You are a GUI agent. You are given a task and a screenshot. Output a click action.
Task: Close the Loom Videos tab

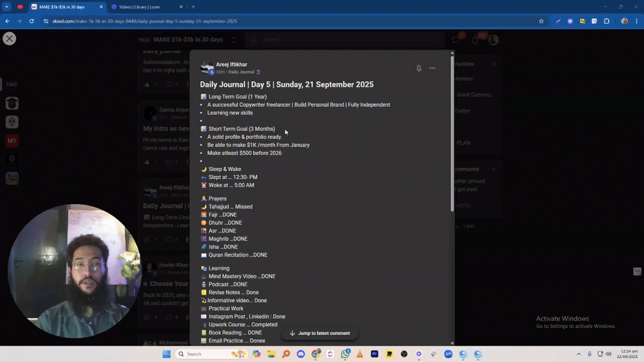pyautogui.click(x=180, y=7)
